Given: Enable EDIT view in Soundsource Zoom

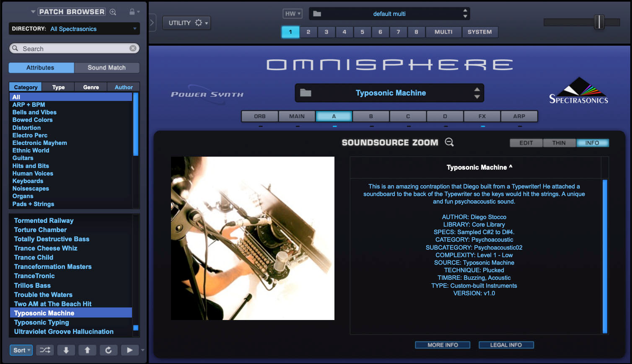Looking at the screenshot, I should pyautogui.click(x=526, y=143).
